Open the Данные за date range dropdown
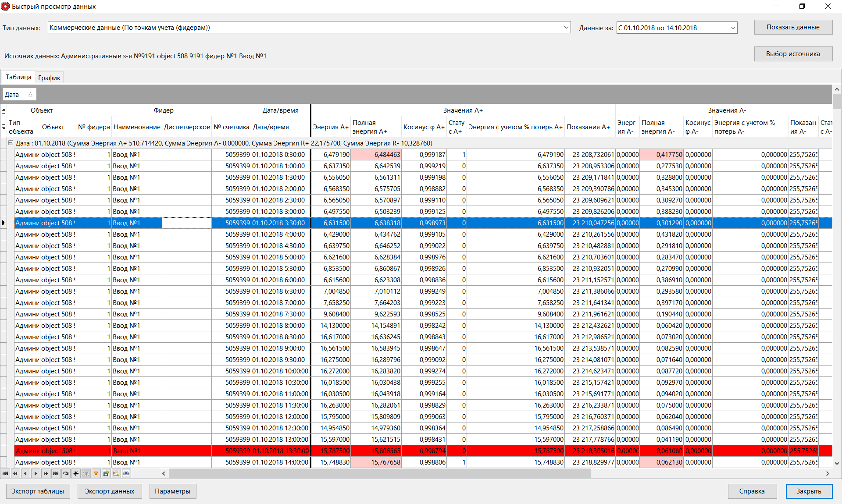Viewport: 842px width, 504px height. click(x=733, y=27)
